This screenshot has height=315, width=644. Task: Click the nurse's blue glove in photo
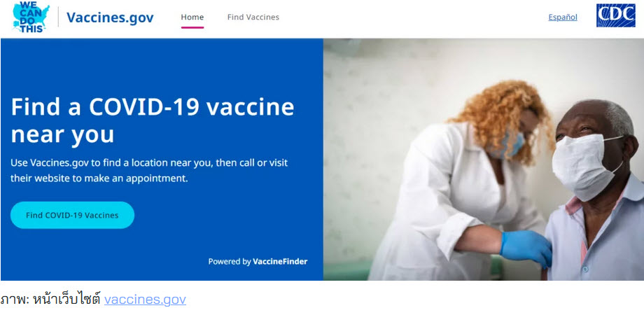point(526,248)
